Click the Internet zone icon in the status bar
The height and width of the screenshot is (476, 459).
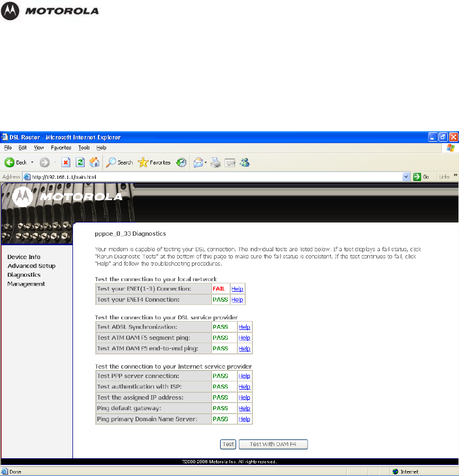(x=395, y=472)
